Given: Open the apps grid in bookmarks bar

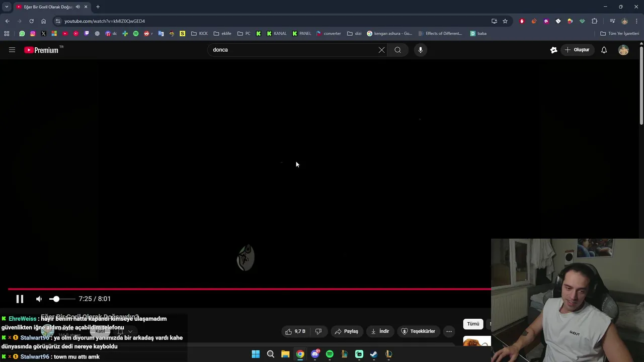Looking at the screenshot, I should (7, 34).
